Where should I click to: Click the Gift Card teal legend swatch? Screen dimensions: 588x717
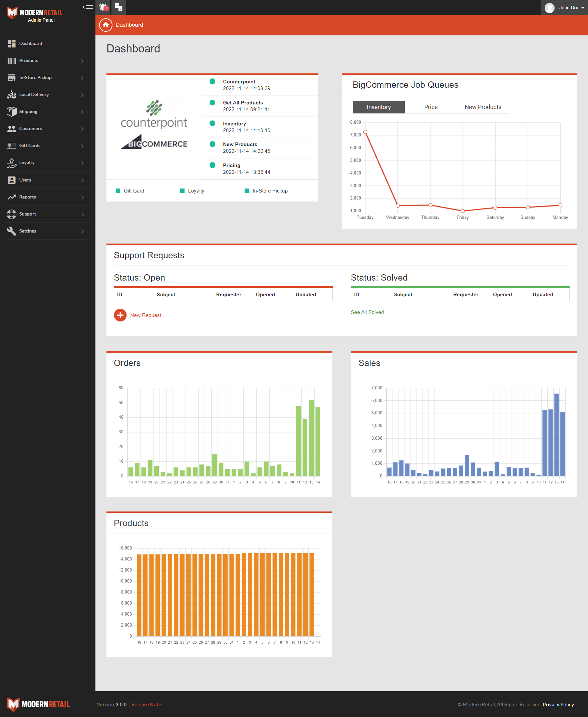click(x=118, y=191)
